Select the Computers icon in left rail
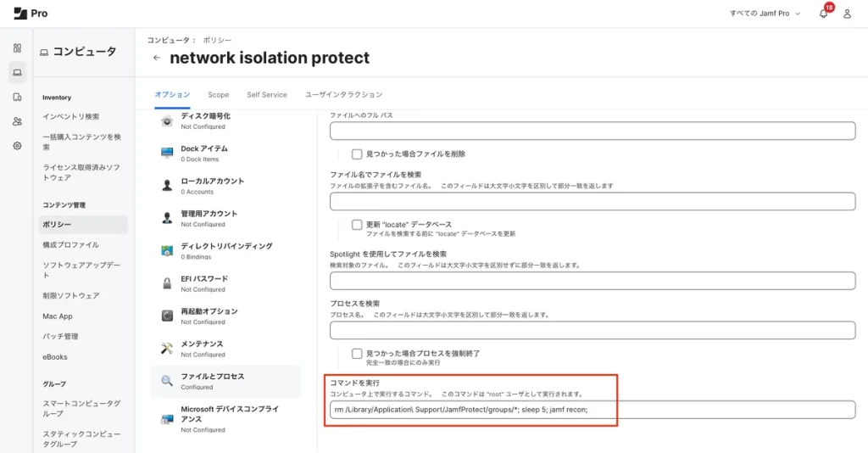The width and height of the screenshot is (868, 453). (x=17, y=73)
